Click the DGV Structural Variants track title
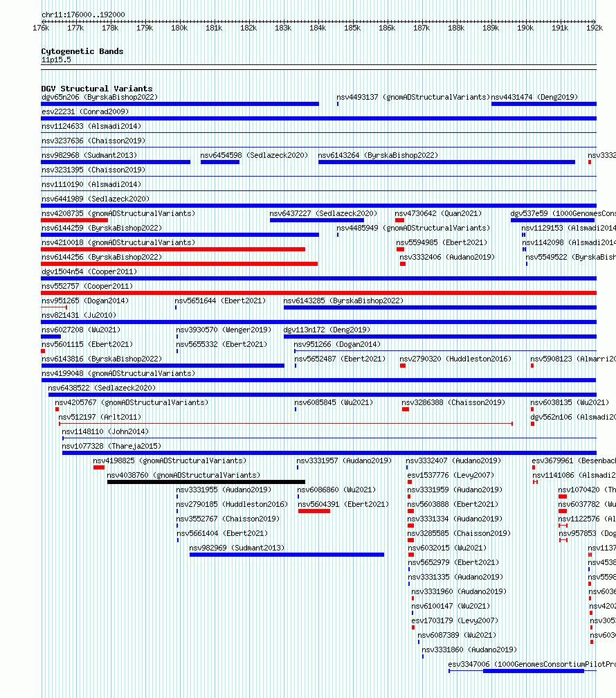 pos(97,89)
